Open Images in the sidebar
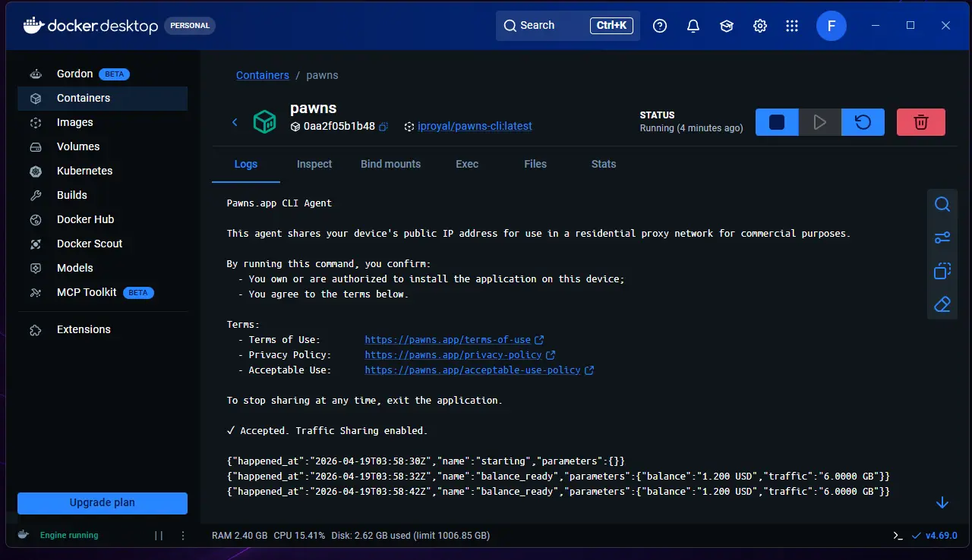Screen dimensions: 972x560 click(103, 122)
